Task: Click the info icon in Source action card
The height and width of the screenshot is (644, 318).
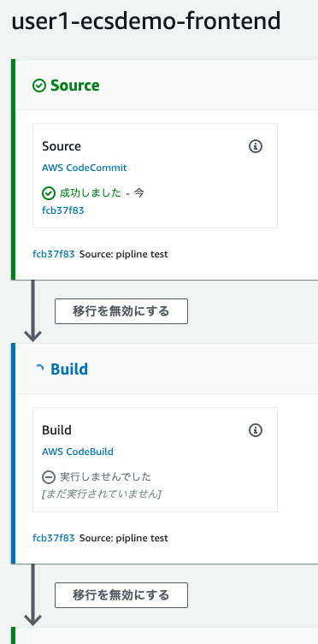Action: 256,146
